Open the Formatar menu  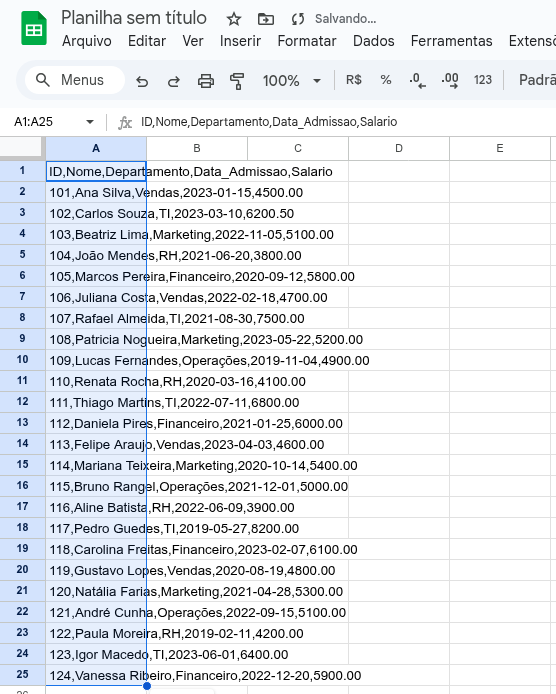(x=307, y=41)
